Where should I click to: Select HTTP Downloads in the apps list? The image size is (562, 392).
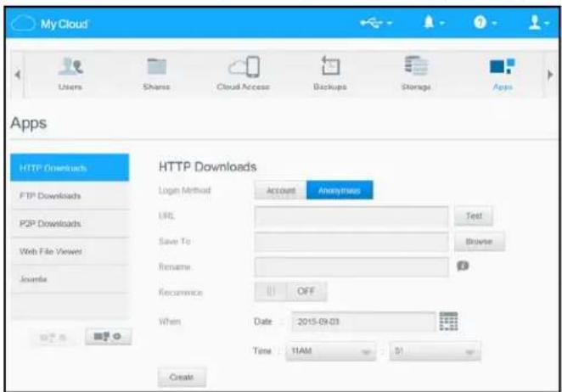[70, 168]
